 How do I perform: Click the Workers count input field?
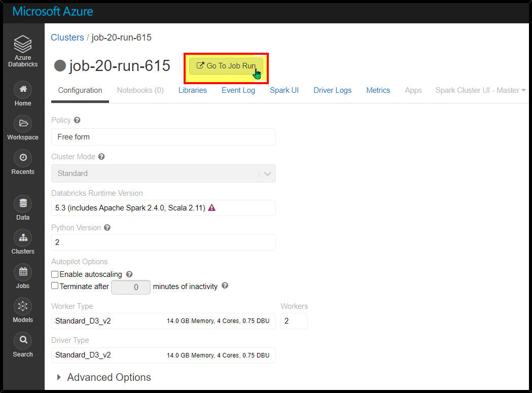(x=294, y=320)
